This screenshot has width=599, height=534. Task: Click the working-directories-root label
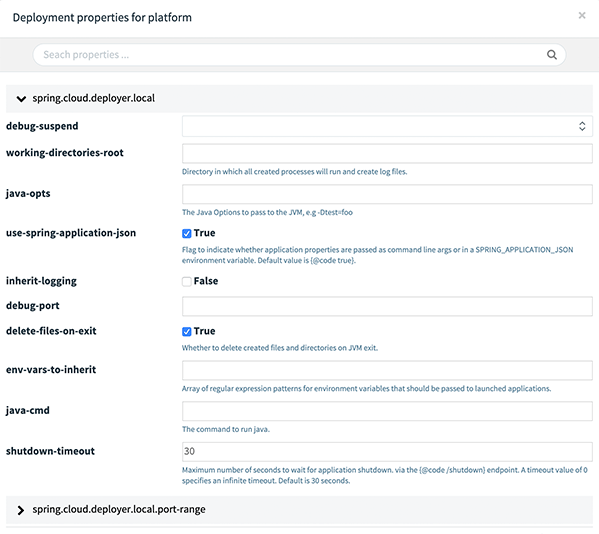coord(65,153)
